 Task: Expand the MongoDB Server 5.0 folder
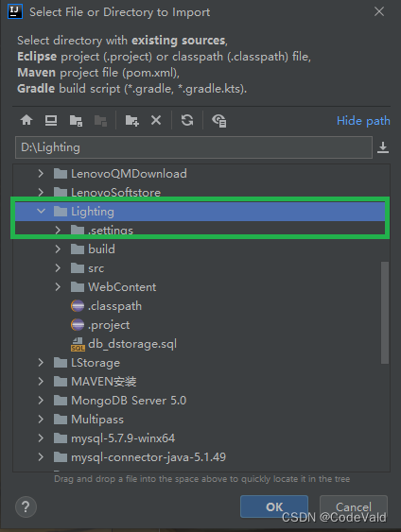(x=41, y=401)
